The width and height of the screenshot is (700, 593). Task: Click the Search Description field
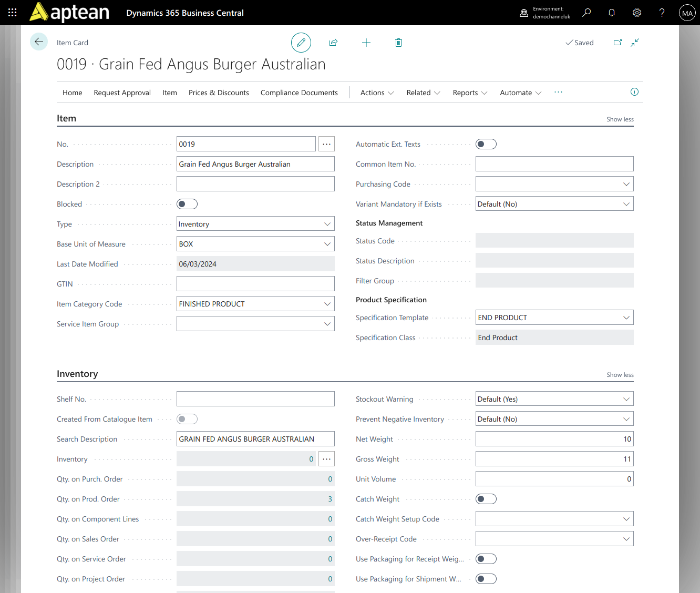tap(255, 439)
